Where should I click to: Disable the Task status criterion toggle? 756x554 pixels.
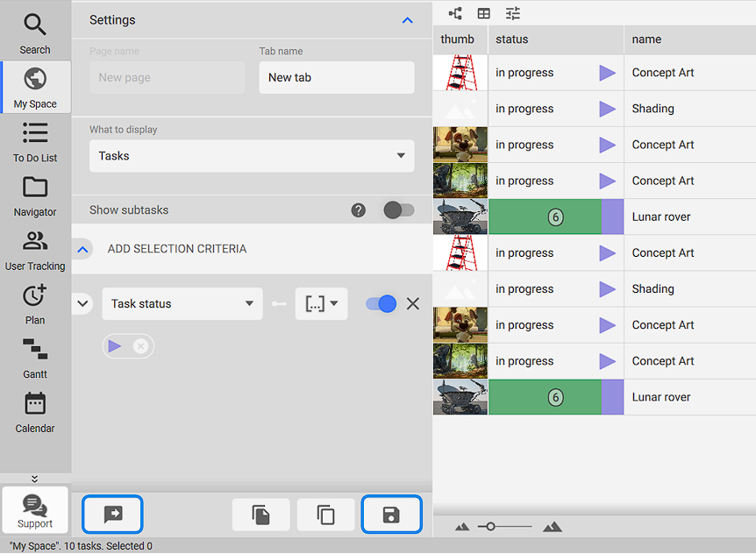point(381,303)
